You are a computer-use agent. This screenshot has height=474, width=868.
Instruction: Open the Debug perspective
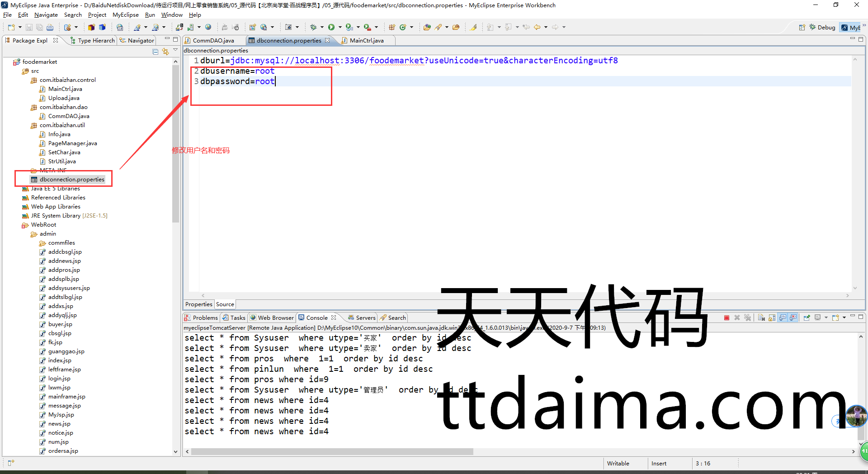click(822, 27)
